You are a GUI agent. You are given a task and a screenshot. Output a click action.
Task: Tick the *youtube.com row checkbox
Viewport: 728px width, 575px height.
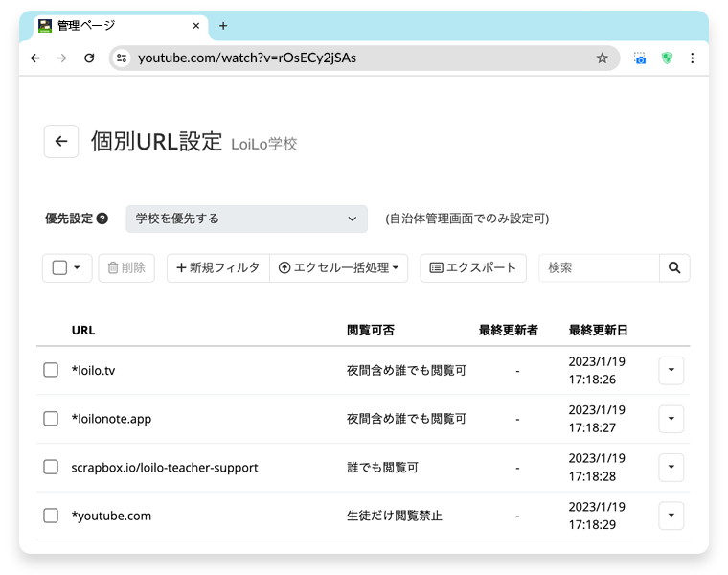[x=51, y=516]
